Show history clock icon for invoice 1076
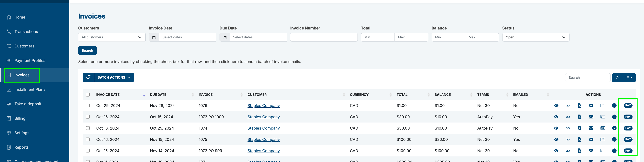Screen dimensions: 644x162 (x=614, y=105)
